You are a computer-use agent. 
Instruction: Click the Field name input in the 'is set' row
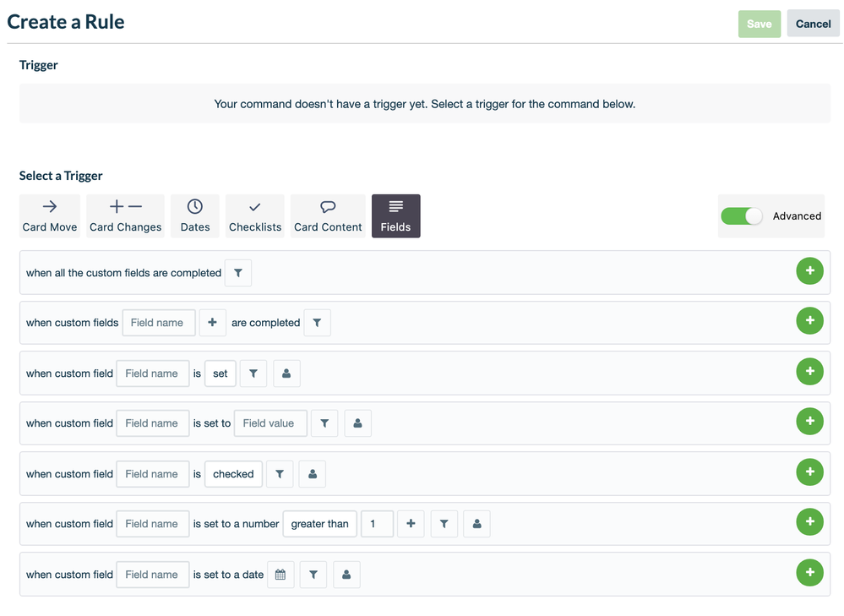[x=152, y=373]
